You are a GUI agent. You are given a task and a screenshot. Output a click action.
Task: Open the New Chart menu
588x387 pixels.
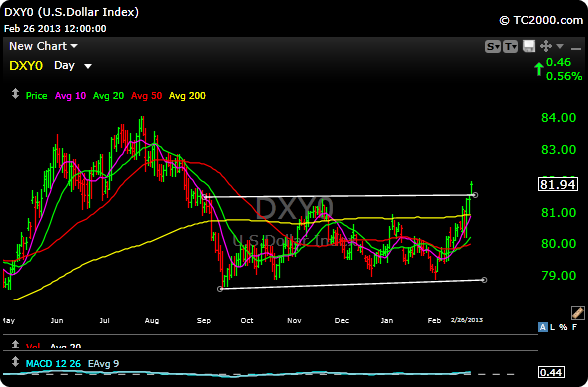tap(43, 46)
